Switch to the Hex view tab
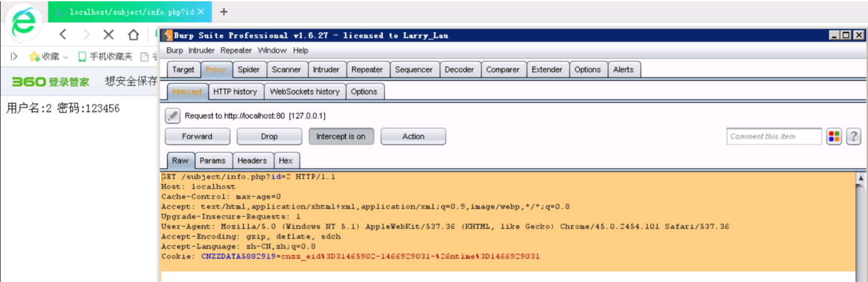 pos(286,160)
